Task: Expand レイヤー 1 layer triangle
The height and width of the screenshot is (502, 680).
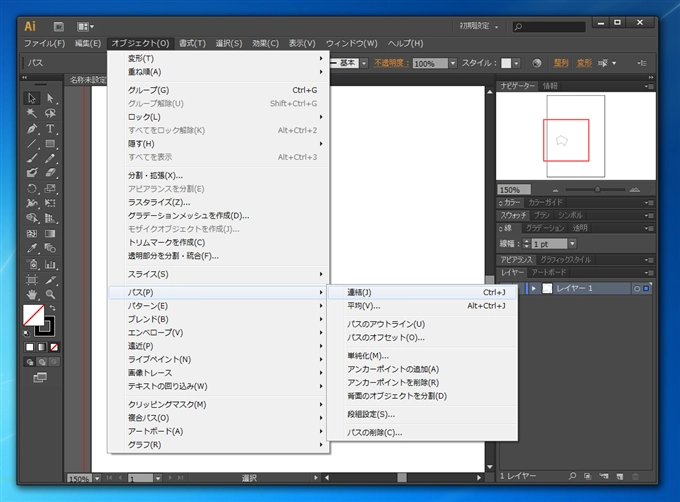Action: pos(533,289)
